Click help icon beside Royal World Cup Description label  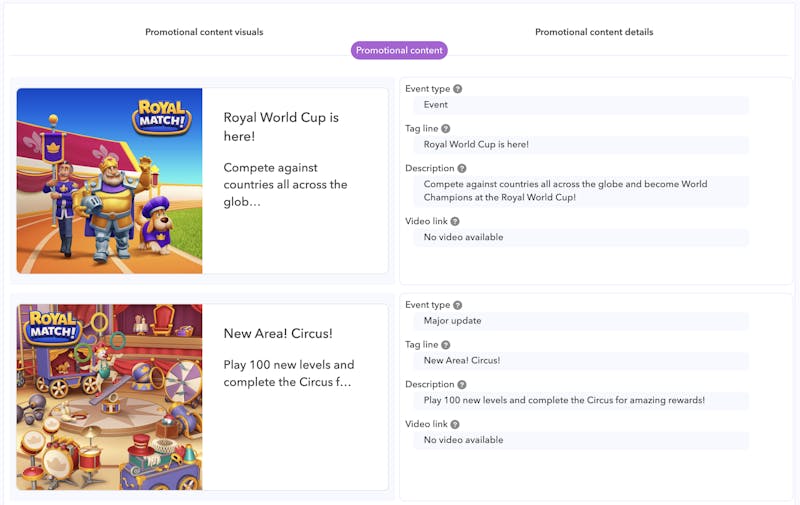click(462, 169)
